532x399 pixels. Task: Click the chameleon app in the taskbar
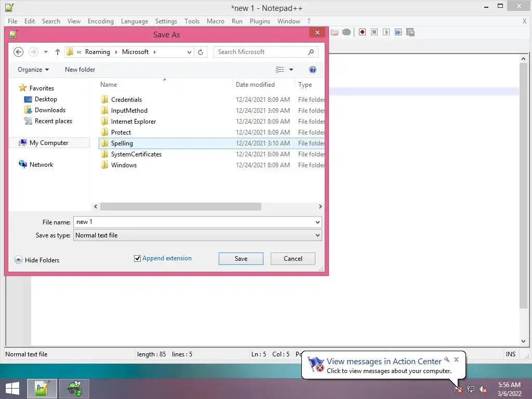pyautogui.click(x=74, y=389)
